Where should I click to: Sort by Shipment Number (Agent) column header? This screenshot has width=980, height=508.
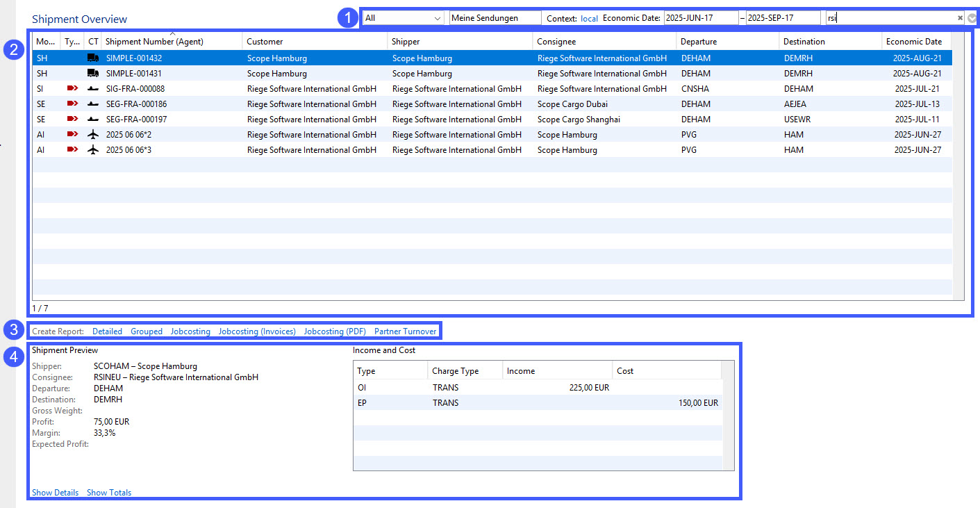(x=172, y=42)
